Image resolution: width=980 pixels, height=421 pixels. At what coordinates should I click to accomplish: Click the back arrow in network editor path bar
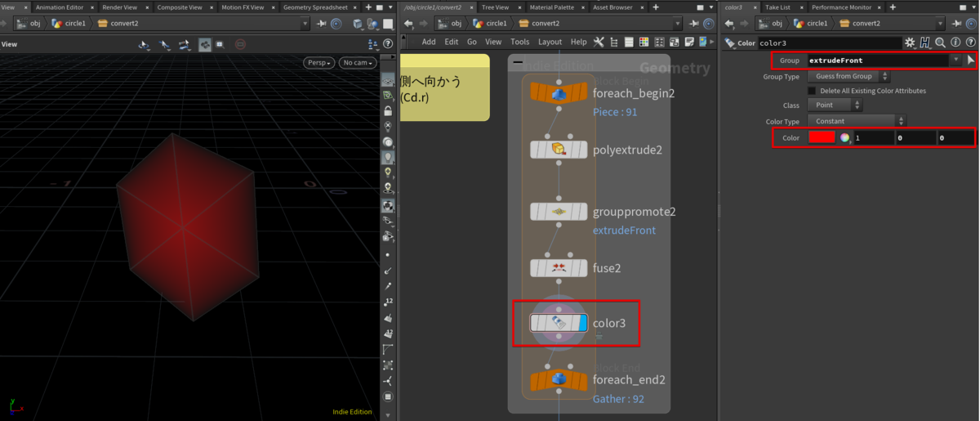click(x=409, y=24)
